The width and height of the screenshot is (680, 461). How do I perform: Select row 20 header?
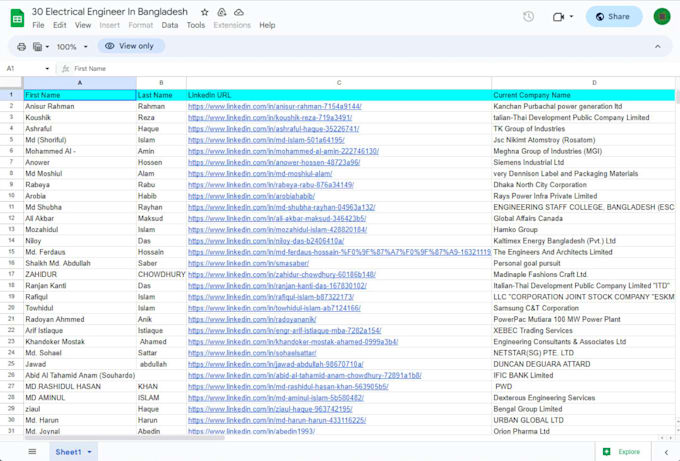pos(11,308)
